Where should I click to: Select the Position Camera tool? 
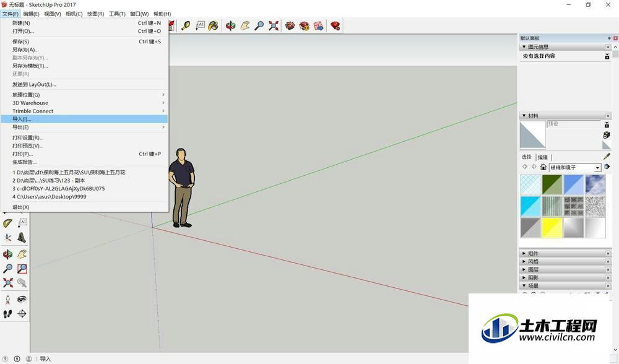coord(7,299)
